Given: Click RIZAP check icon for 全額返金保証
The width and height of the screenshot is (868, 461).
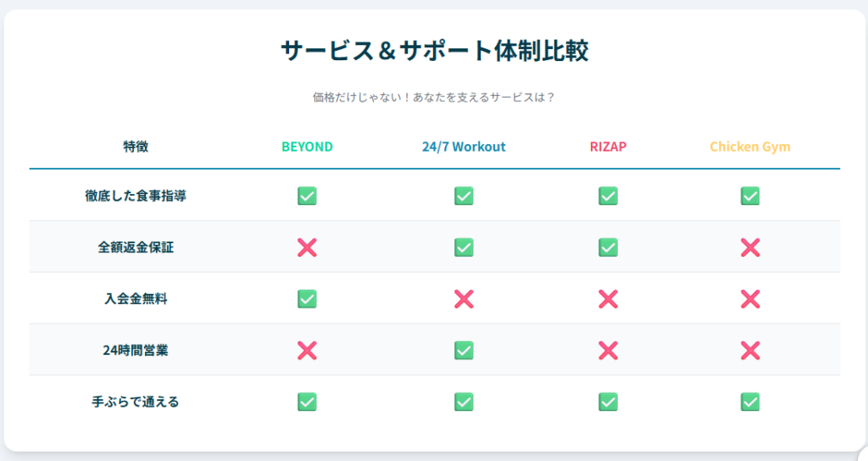Looking at the screenshot, I should pos(608,247).
